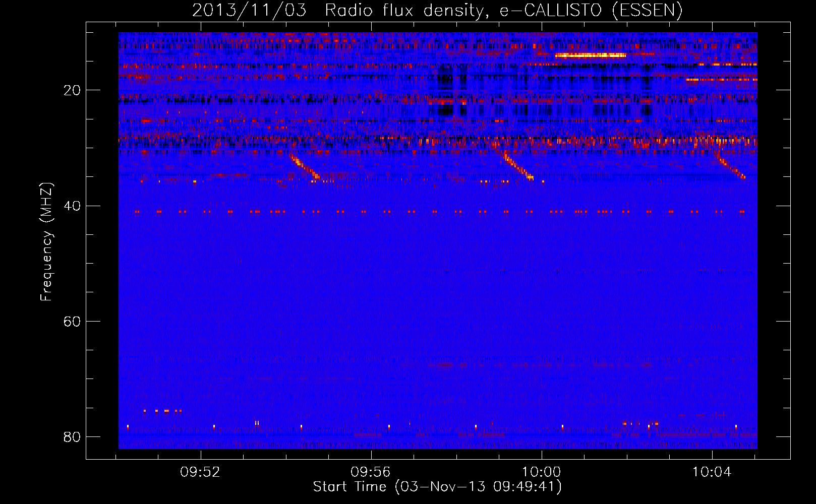Click the drifting burst streak near 09:54
The width and height of the screenshot is (816, 504).
[305, 167]
